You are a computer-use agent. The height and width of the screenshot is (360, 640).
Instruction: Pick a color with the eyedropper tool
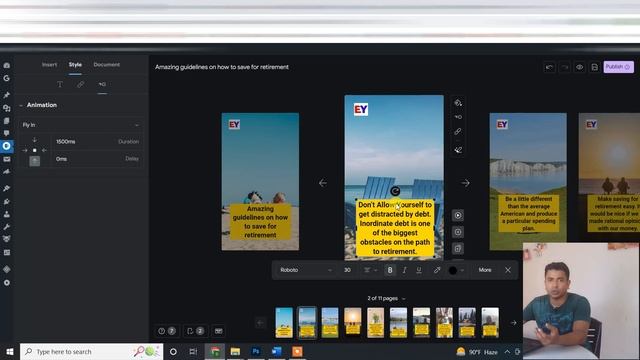point(437,270)
